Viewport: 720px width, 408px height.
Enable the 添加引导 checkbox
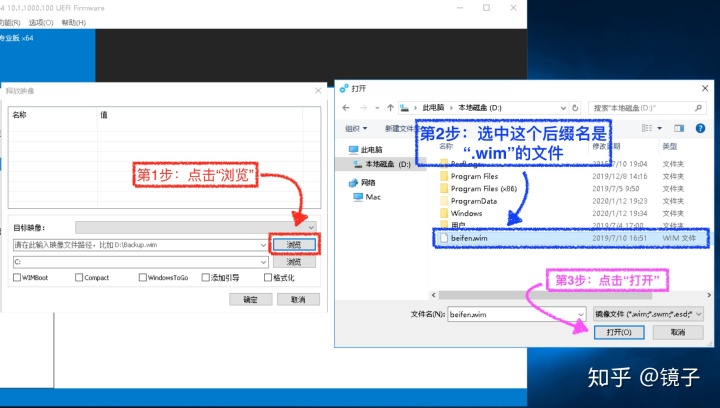click(x=206, y=277)
